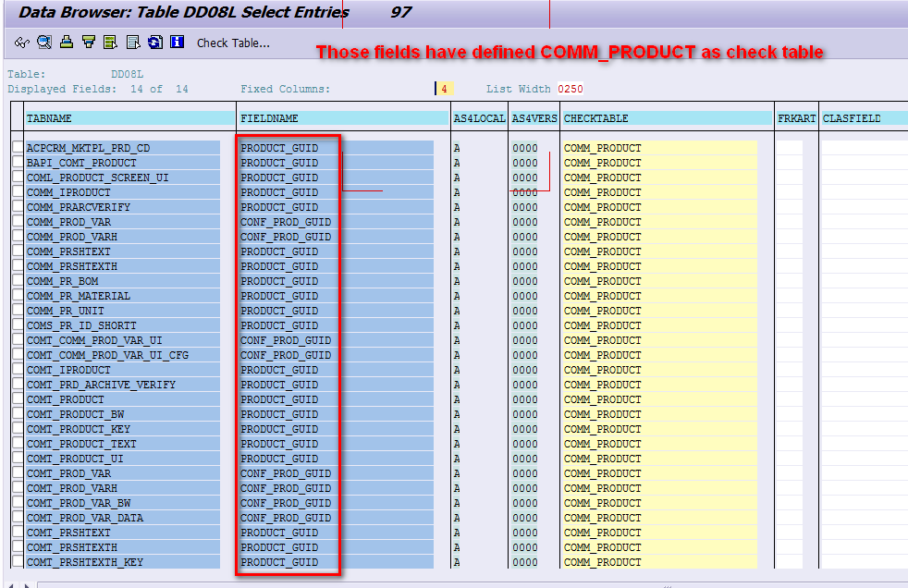Click 0000 version in COMM_PRARCVERIFY row
This screenshot has height=588, width=908.
tap(524, 207)
